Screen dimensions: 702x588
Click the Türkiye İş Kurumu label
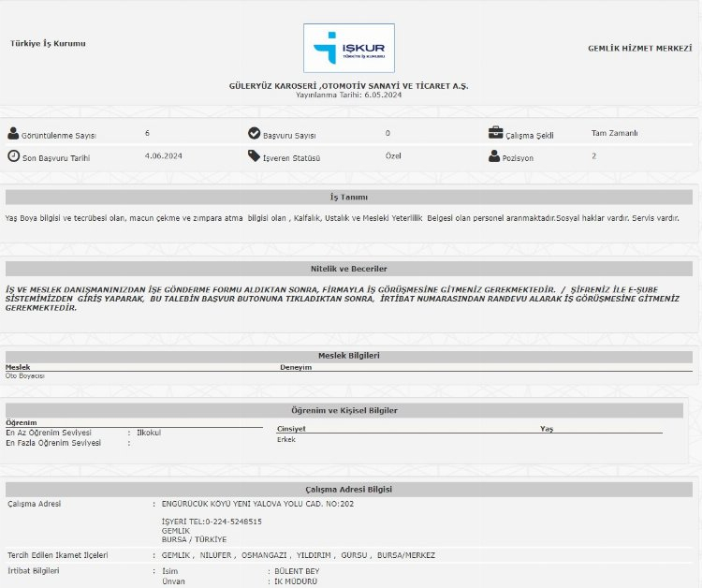tap(48, 44)
